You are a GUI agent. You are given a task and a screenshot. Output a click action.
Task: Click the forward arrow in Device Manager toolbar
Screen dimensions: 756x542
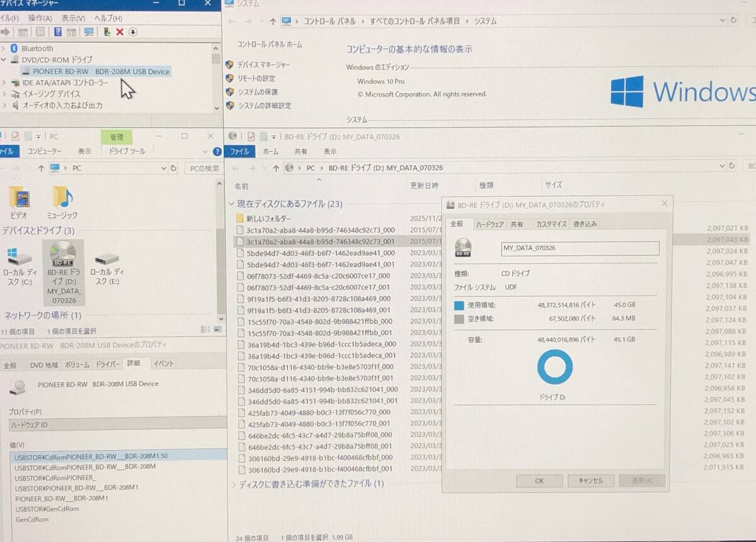5,32
